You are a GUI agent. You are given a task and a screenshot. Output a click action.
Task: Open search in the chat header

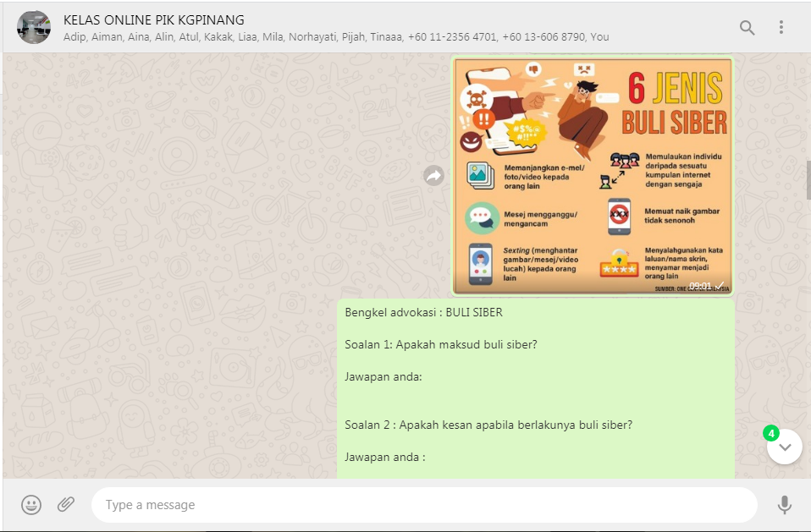click(747, 28)
